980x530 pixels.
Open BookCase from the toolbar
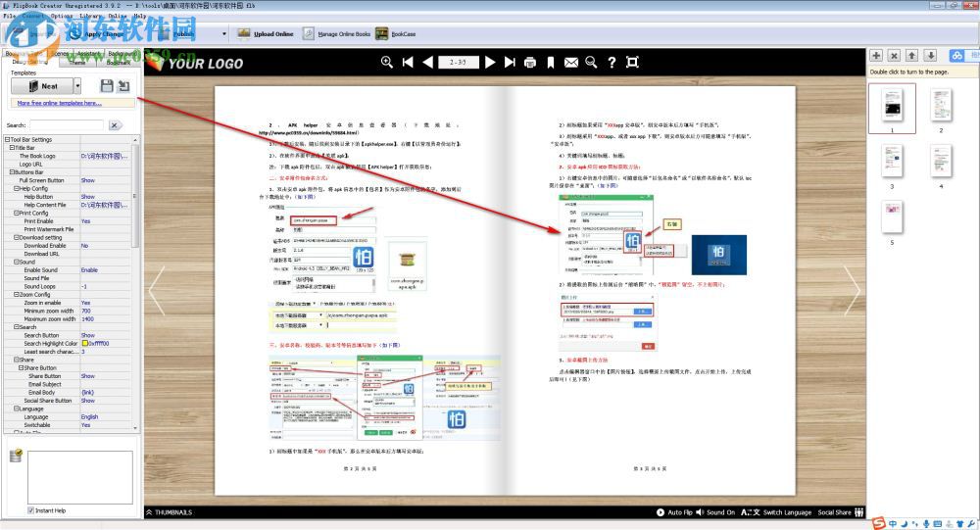click(396, 33)
